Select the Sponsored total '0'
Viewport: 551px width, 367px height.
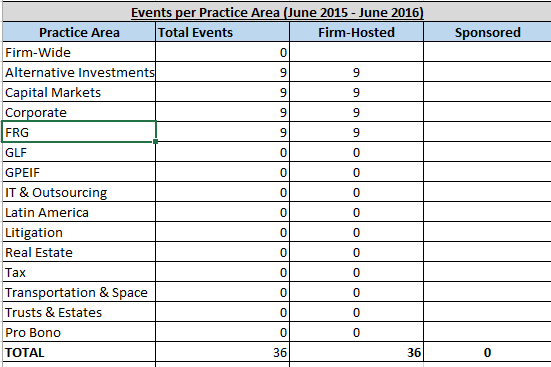click(x=487, y=352)
